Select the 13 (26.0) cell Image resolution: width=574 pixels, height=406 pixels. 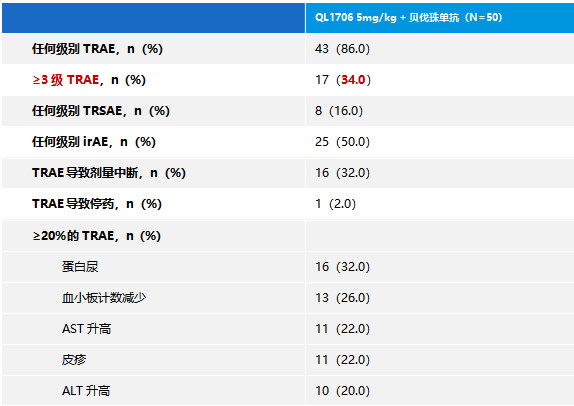pyautogui.click(x=342, y=298)
